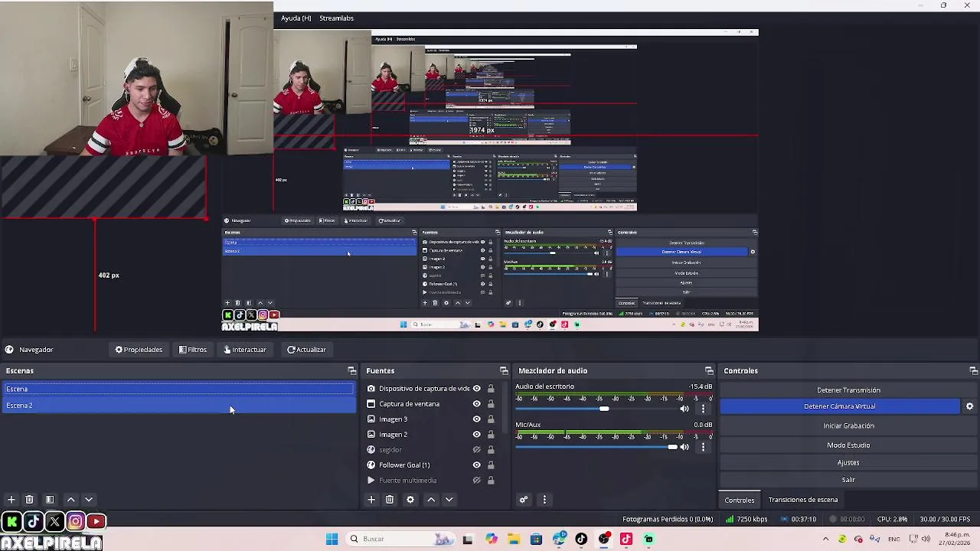Hide the Imagen 2 source
Viewport: 980px width, 551px height.
coord(476,435)
